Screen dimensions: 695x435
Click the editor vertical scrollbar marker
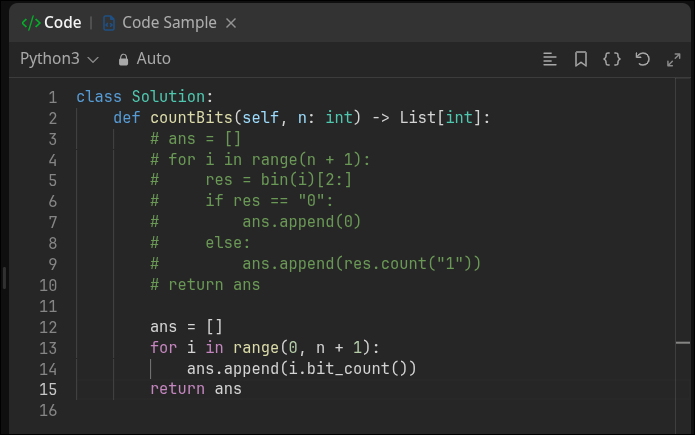click(x=683, y=343)
